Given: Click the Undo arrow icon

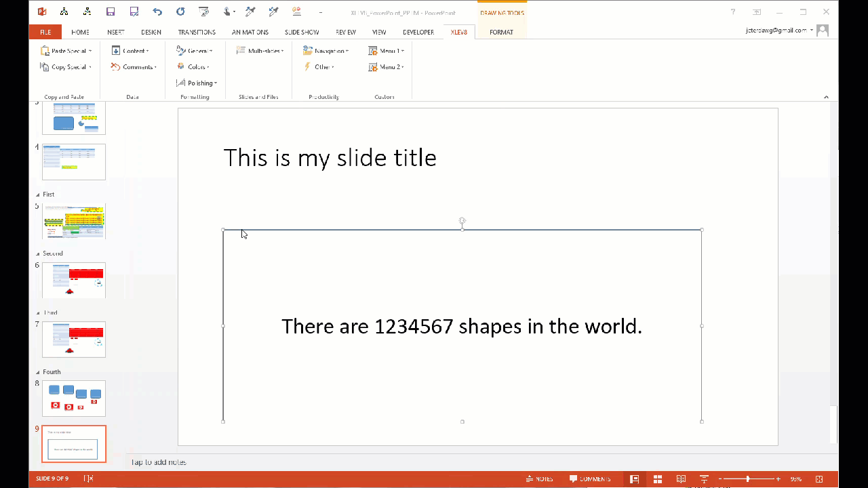Looking at the screenshot, I should [x=157, y=12].
